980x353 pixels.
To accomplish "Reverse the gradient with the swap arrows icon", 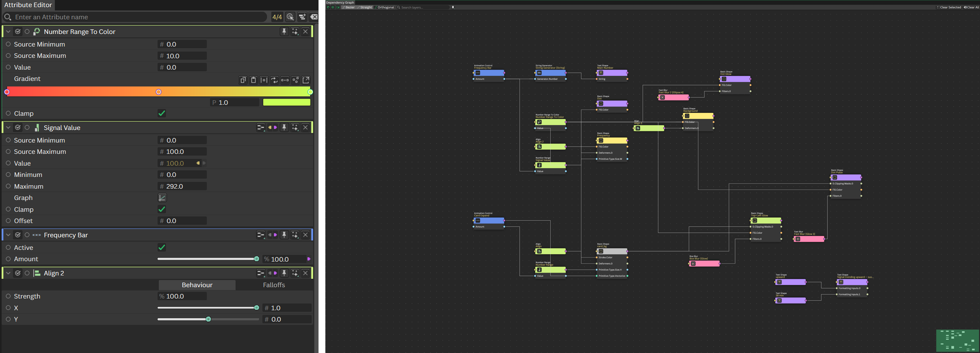I will (274, 80).
